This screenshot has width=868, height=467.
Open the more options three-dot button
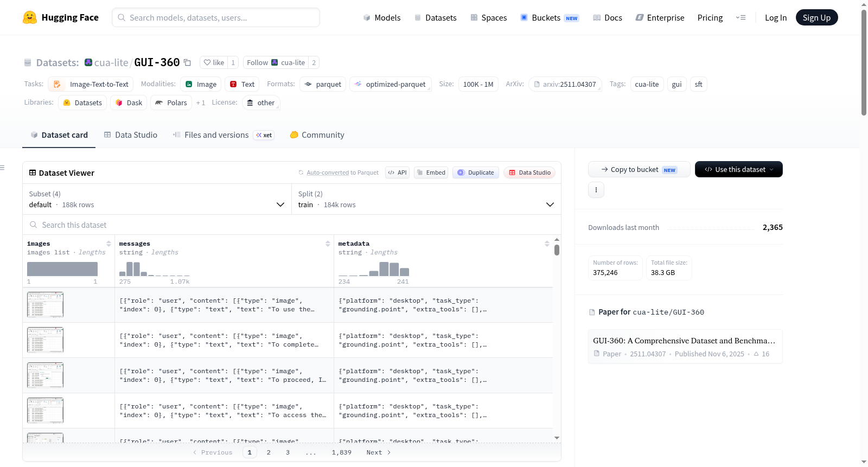[x=596, y=190]
